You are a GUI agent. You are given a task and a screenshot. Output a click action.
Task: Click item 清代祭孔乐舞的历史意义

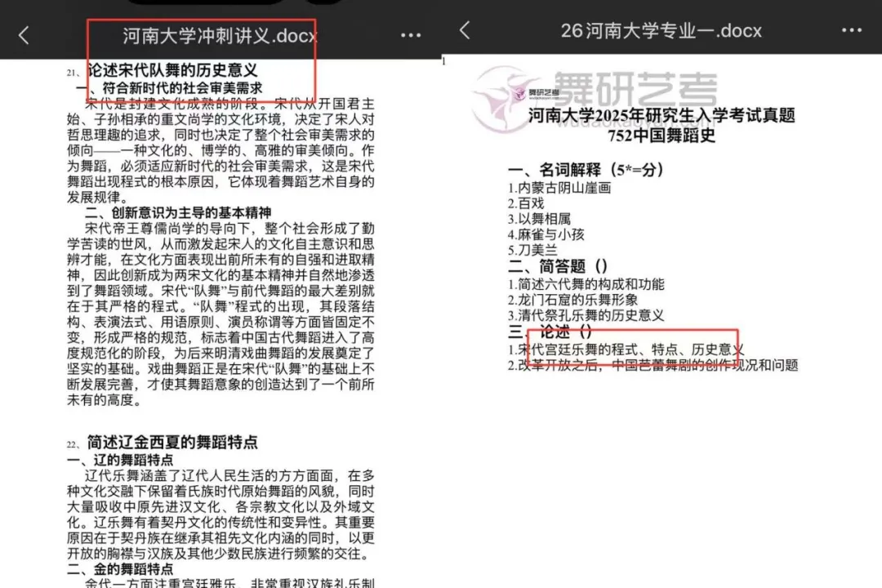pos(590,316)
